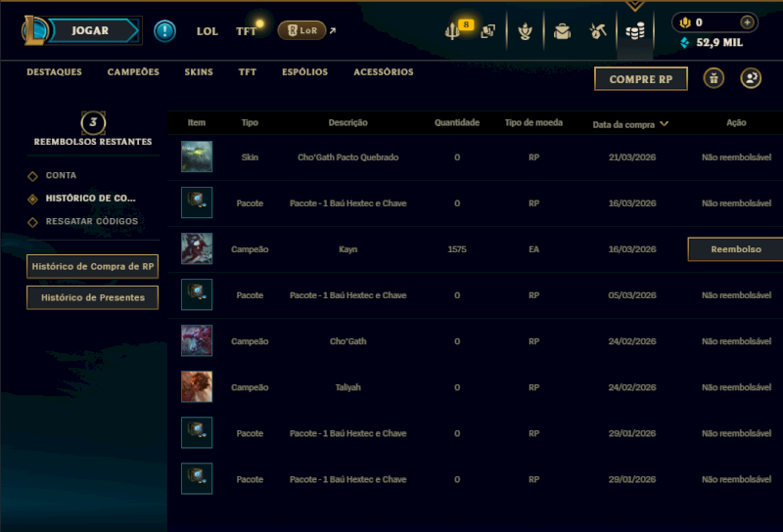Screen dimensions: 783x532
Task: Click the date 05/03/2026
Action: (x=632, y=295)
